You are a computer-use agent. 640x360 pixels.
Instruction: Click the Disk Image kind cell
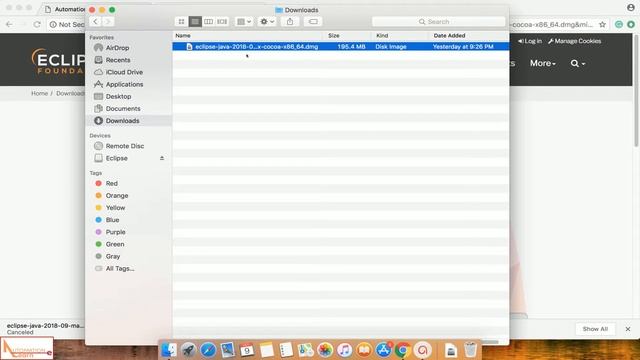pyautogui.click(x=391, y=47)
